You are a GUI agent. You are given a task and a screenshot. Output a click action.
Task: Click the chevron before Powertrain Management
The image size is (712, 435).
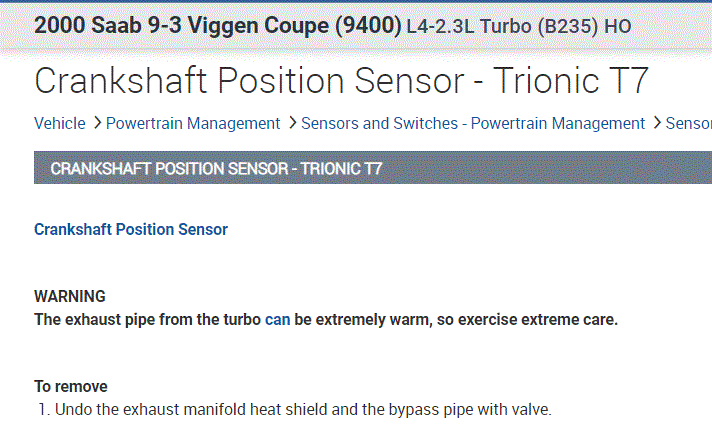[97, 124]
